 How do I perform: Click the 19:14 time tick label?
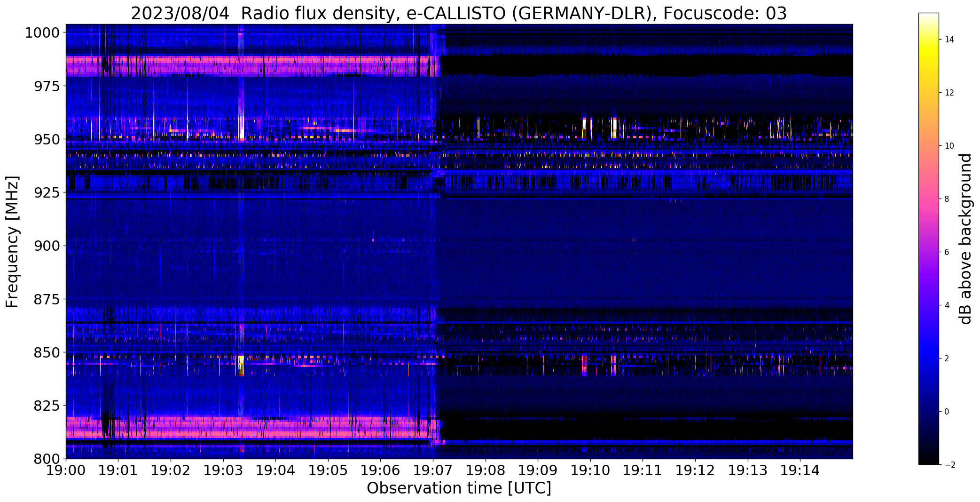pos(800,470)
